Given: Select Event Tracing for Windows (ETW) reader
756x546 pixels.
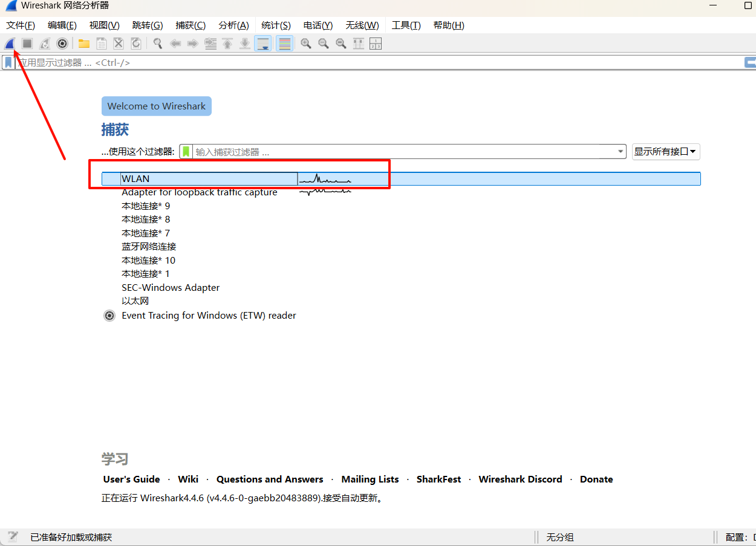Looking at the screenshot, I should pyautogui.click(x=209, y=316).
